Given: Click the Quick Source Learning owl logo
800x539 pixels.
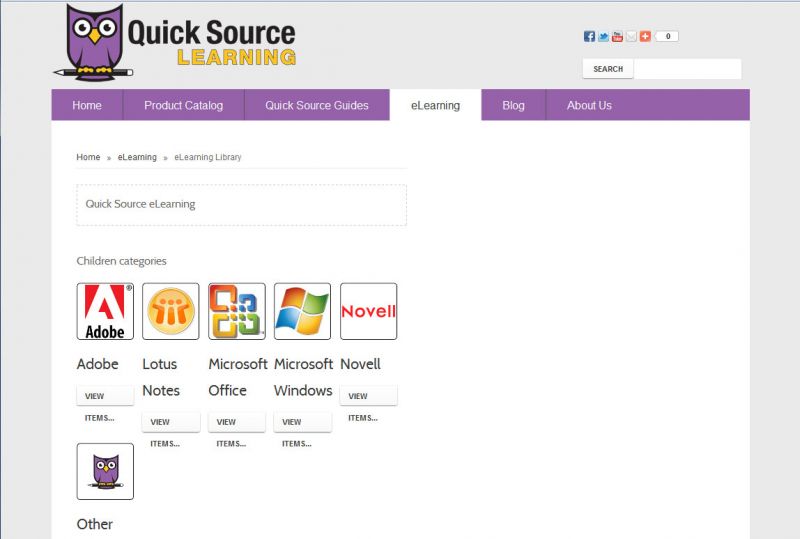Looking at the screenshot, I should pyautogui.click(x=174, y=42).
